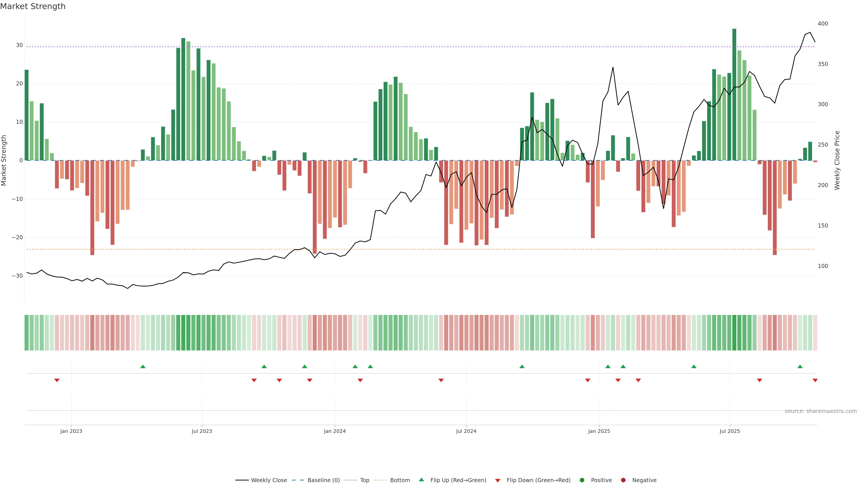
Task: Click the 400 tick on the price axis
Action: coord(823,23)
